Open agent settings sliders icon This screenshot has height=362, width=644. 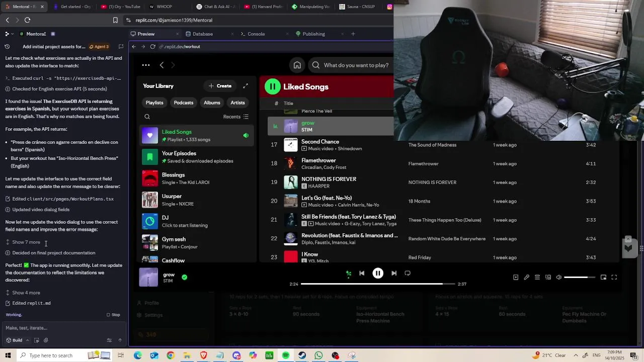pyautogui.click(x=109, y=340)
